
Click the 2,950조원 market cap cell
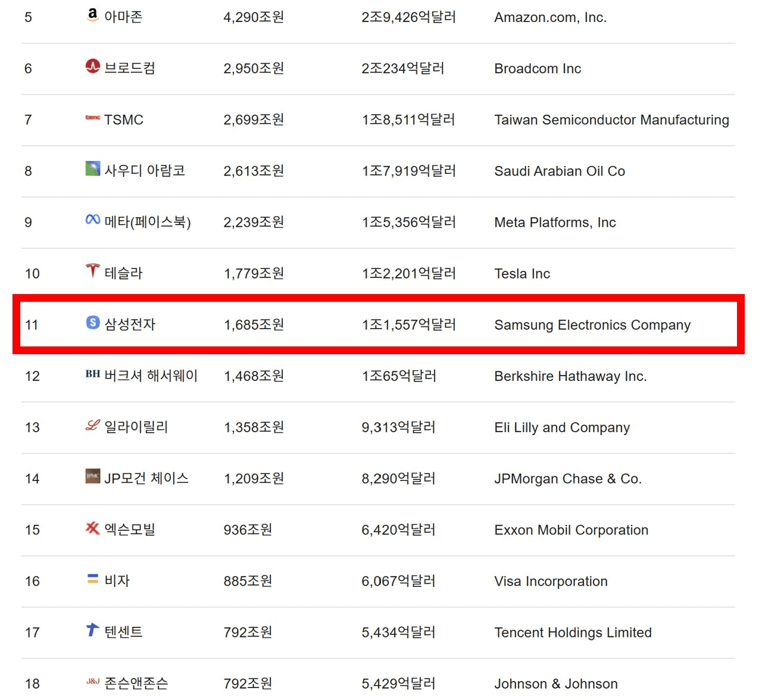254,68
